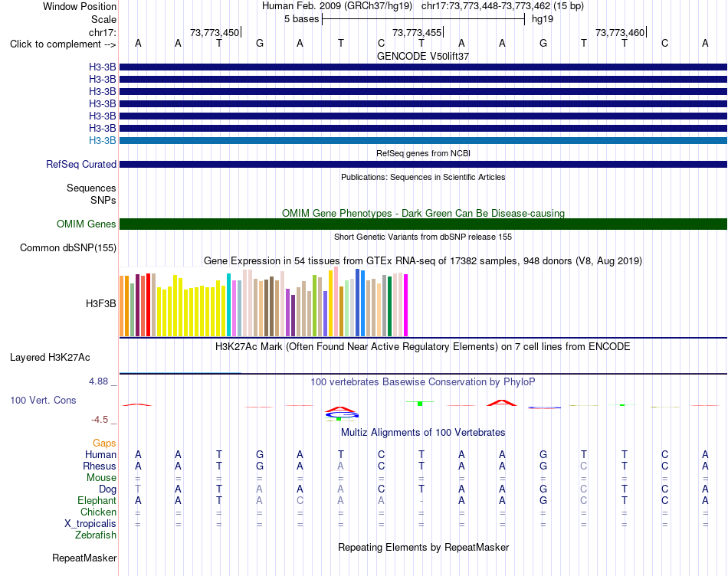728x576 pixels.
Task: Select the X_tropicalis alignment row label
Action: [90, 524]
